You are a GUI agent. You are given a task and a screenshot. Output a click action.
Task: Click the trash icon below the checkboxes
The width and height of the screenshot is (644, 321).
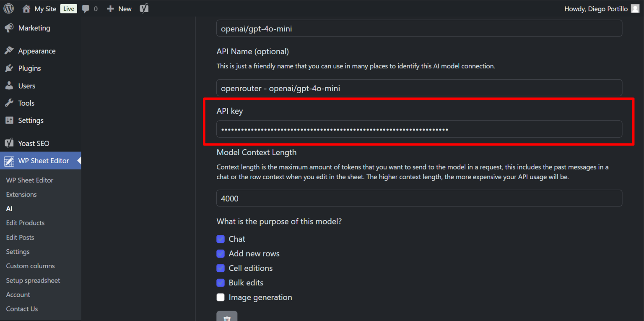[x=227, y=318]
